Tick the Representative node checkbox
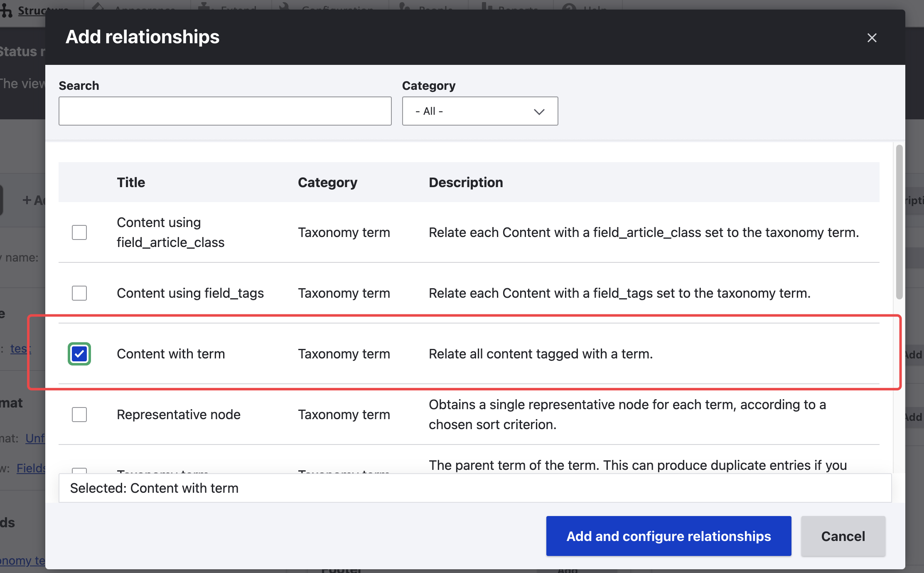 [x=79, y=415]
